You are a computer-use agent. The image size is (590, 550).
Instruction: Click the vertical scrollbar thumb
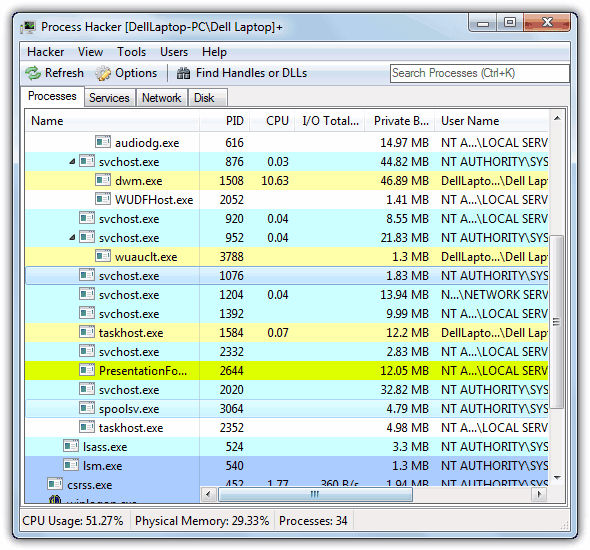pos(557,322)
